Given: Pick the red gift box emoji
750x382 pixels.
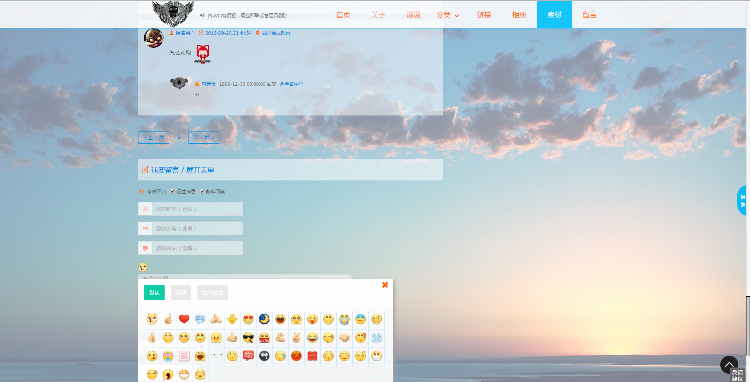Looking at the screenshot, I should (x=312, y=356).
